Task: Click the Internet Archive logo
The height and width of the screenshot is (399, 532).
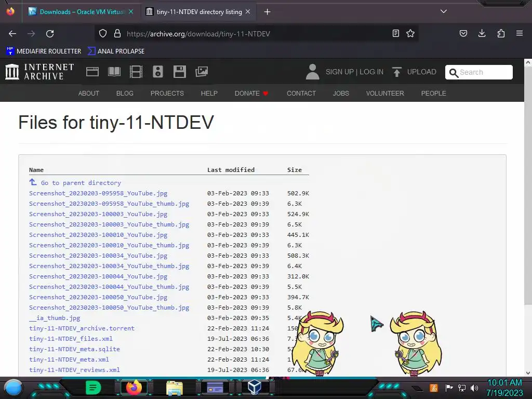Action: point(39,72)
